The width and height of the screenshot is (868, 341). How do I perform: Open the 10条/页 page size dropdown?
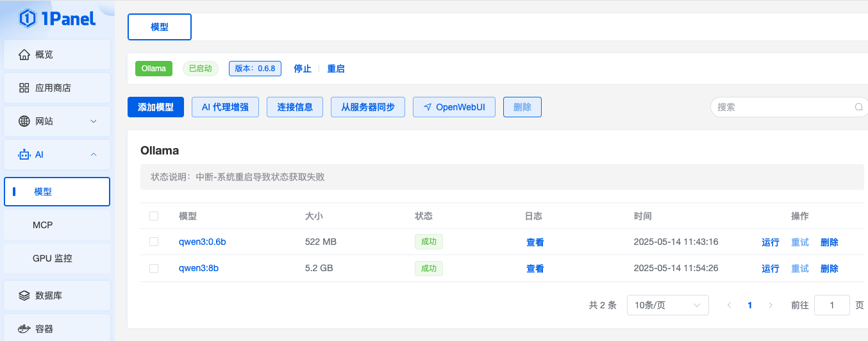click(x=667, y=305)
